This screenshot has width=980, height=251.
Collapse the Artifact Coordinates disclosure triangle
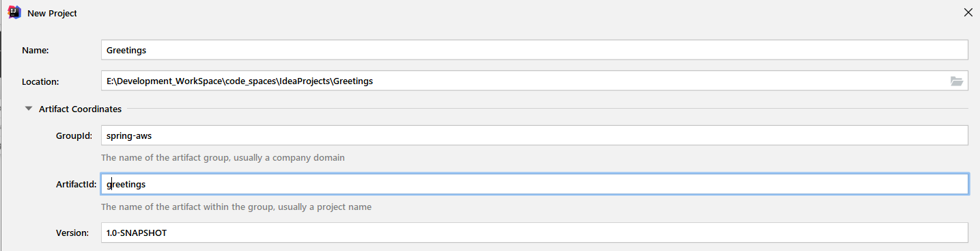coord(29,108)
